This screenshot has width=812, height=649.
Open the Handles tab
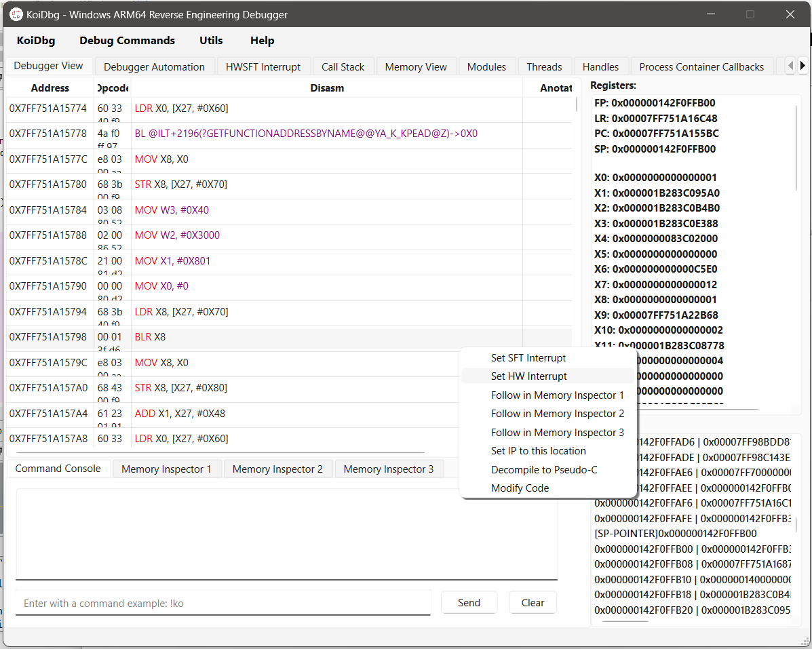tap(601, 66)
